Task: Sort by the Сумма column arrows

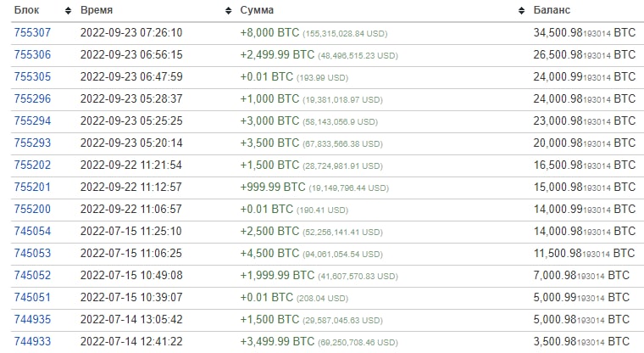Action: [521, 11]
